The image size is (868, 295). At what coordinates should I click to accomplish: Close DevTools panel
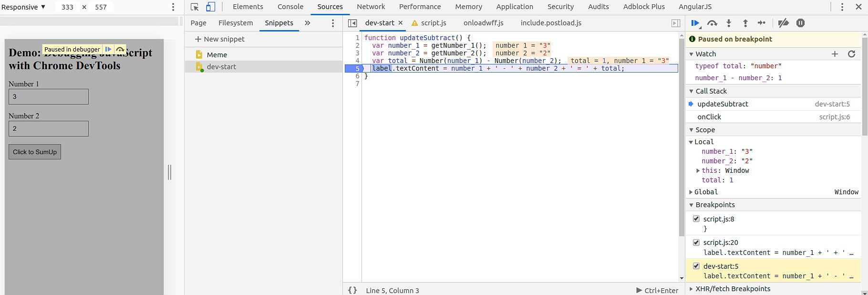pos(858,7)
